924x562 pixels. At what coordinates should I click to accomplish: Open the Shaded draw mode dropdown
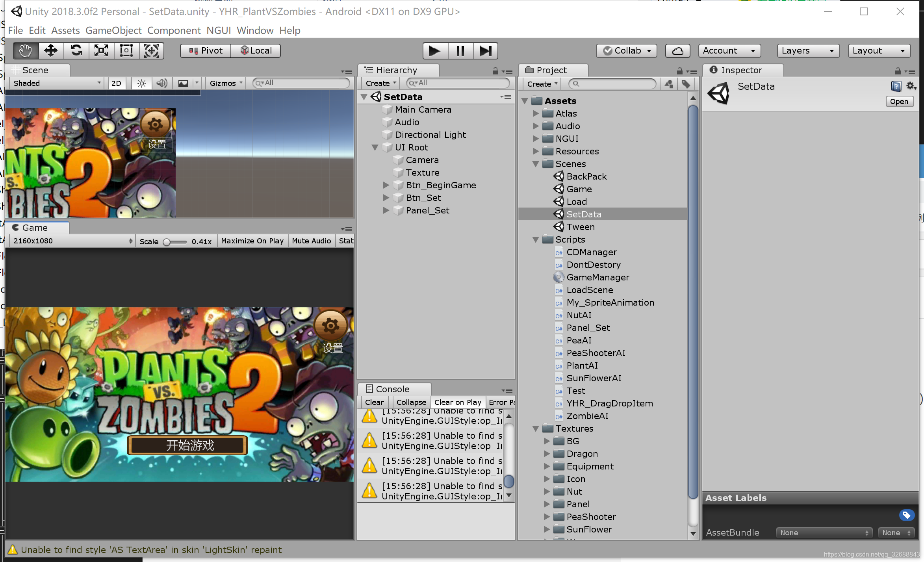pos(57,83)
